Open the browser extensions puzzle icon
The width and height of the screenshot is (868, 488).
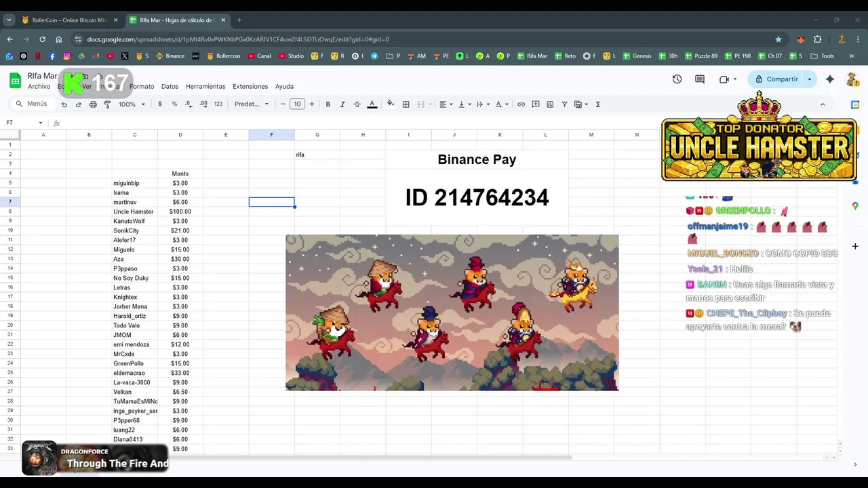817,39
